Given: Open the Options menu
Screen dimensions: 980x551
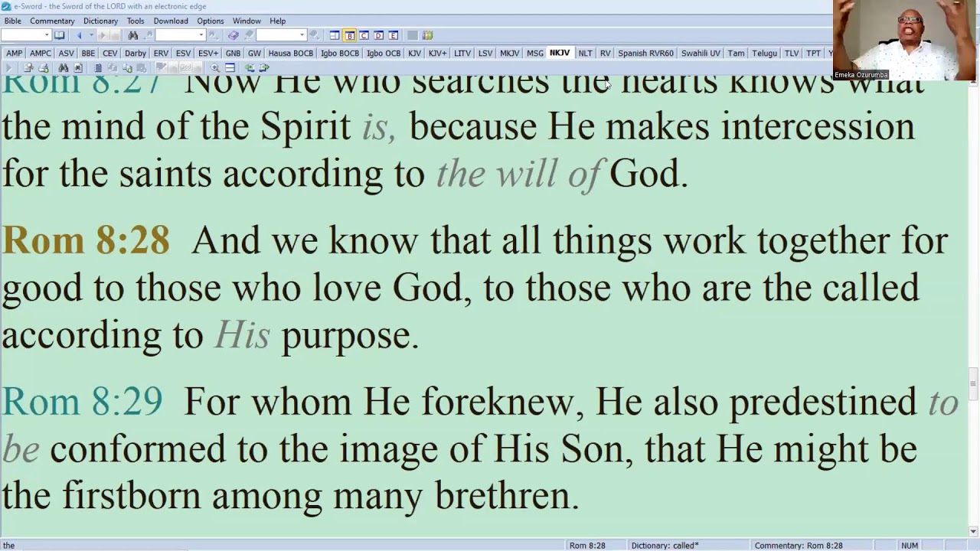Looking at the screenshot, I should point(210,21).
